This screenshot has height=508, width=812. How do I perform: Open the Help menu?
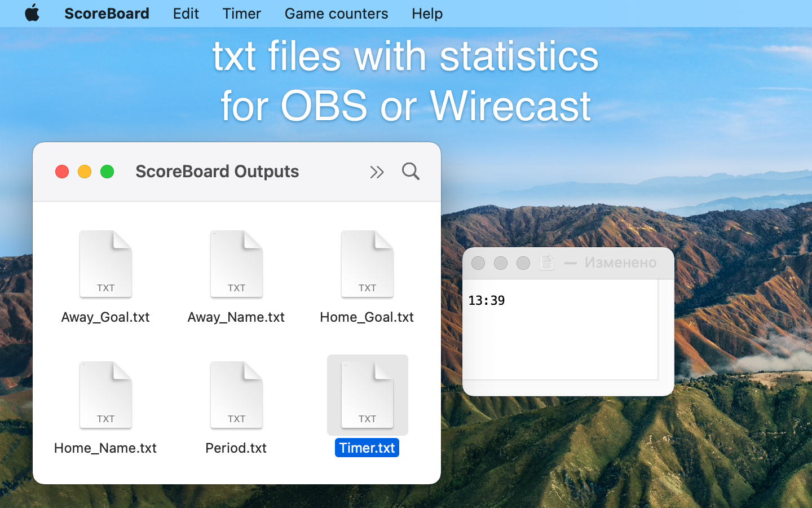(427, 14)
